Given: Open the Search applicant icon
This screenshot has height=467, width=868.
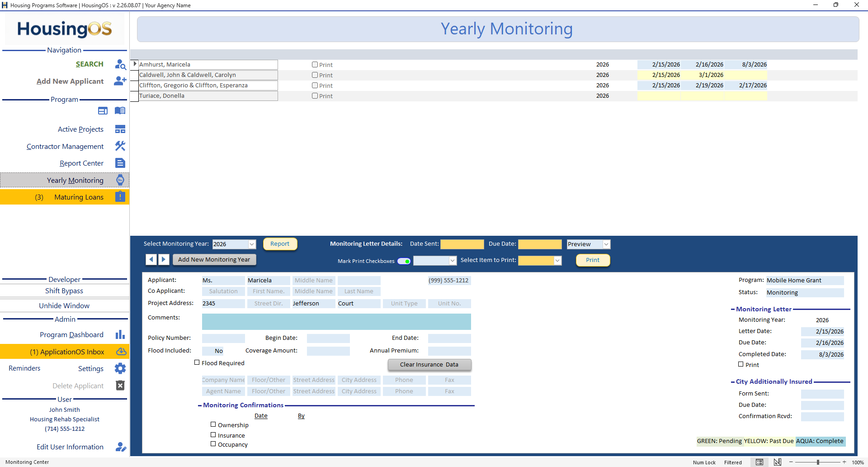Looking at the screenshot, I should [120, 64].
